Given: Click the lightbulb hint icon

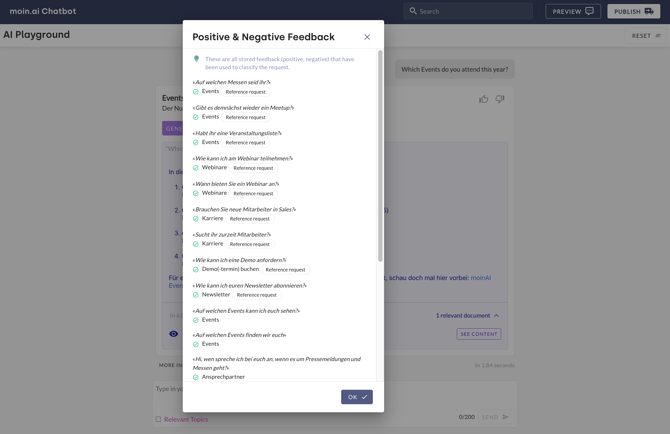Looking at the screenshot, I should click(196, 59).
